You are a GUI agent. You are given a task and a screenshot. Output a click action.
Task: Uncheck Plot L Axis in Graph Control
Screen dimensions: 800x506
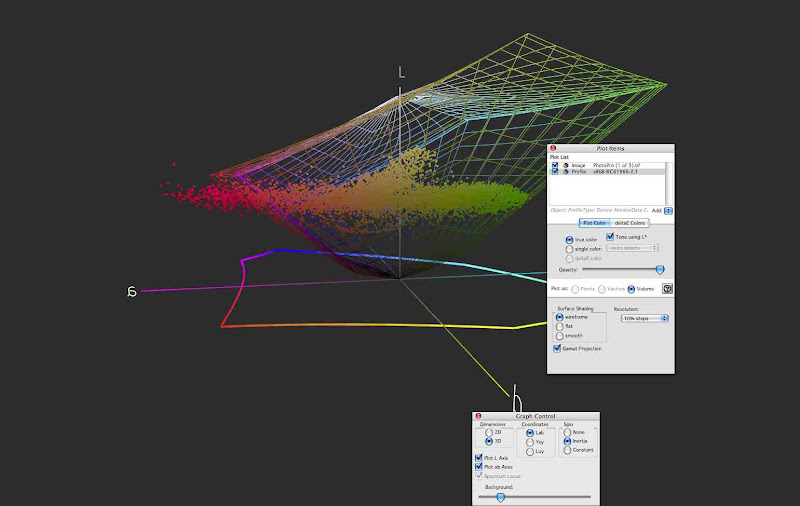[479, 458]
